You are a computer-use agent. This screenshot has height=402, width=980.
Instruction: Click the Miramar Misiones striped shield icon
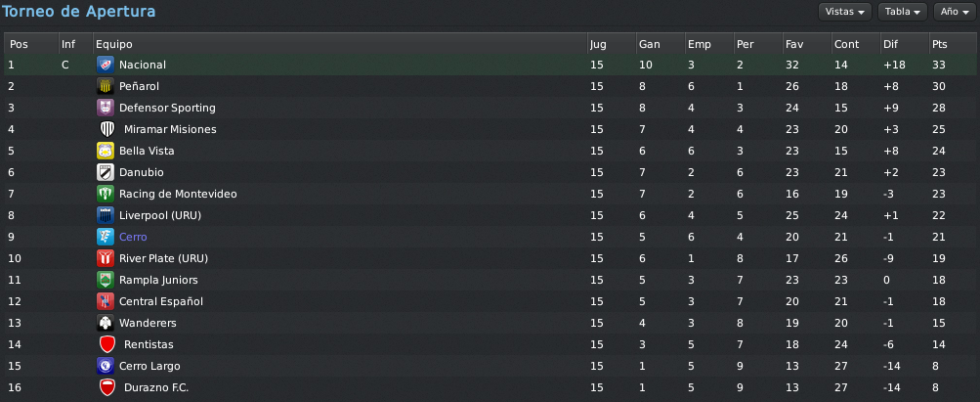[x=107, y=129]
